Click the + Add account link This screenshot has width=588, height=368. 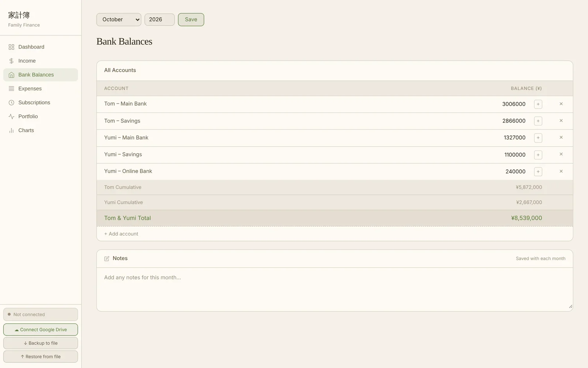[x=121, y=234]
